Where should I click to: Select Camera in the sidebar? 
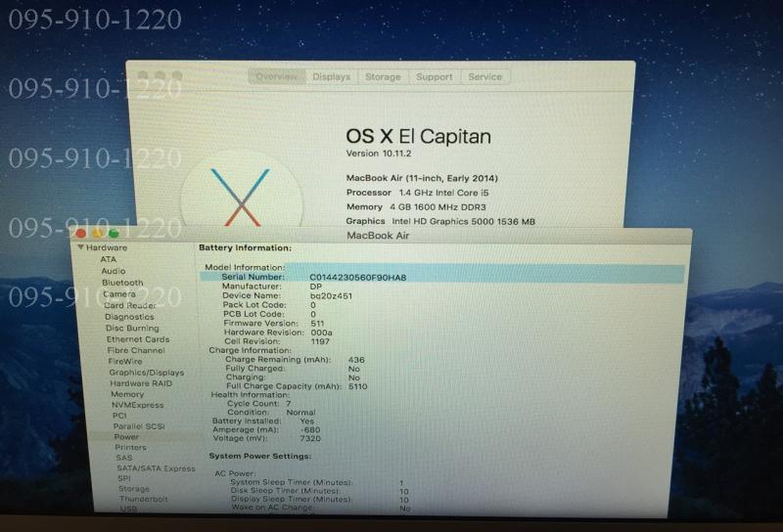[x=118, y=294]
